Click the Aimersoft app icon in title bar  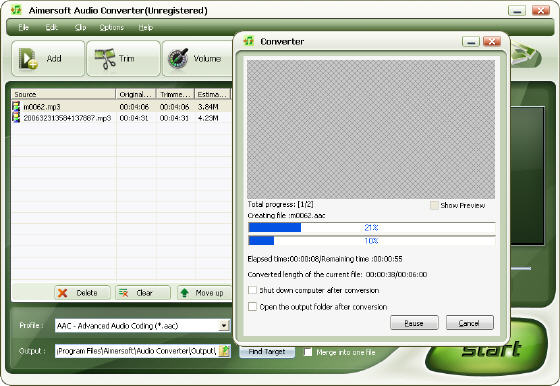click(x=16, y=10)
